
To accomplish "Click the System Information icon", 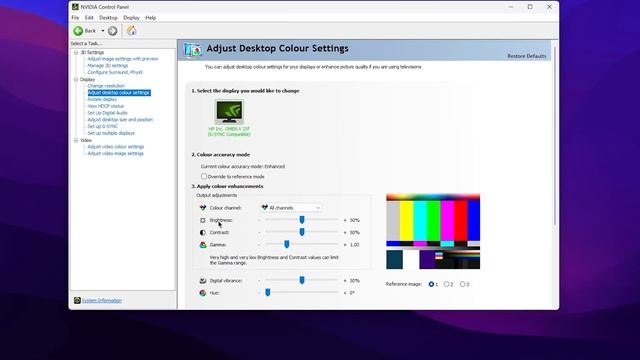I will click(x=77, y=300).
